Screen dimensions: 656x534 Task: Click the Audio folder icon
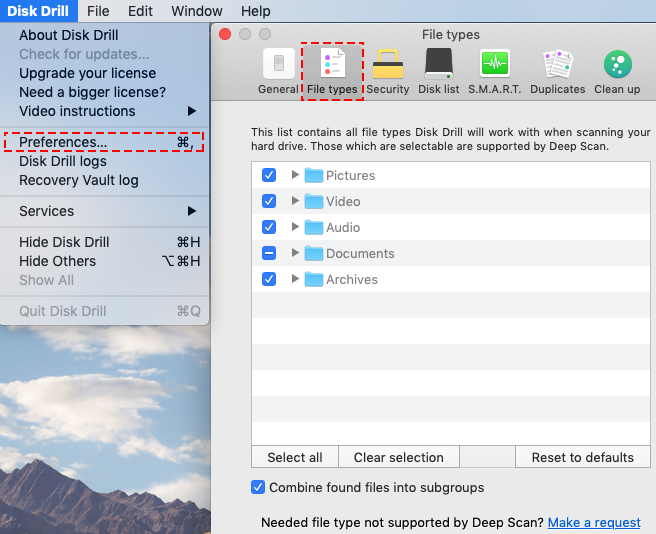click(314, 227)
